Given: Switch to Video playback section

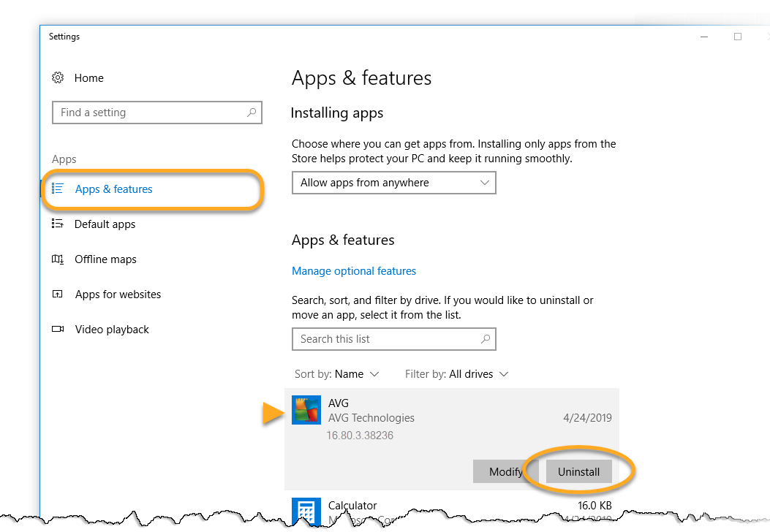Looking at the screenshot, I should (111, 330).
